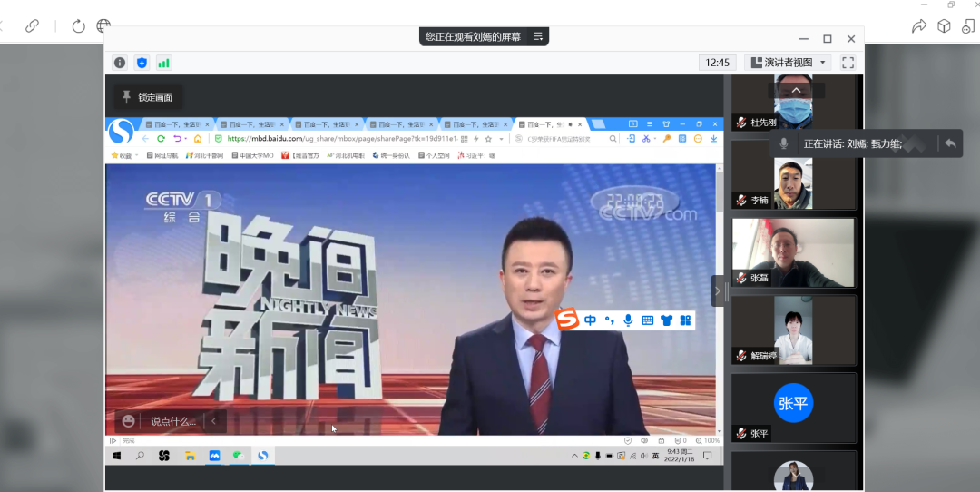Click the Sogou IME skin shirt icon
980x492 pixels.
coord(666,320)
